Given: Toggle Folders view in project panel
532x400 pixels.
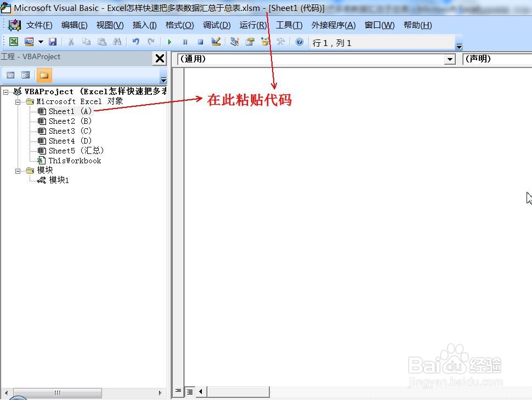Looking at the screenshot, I should [x=44, y=75].
